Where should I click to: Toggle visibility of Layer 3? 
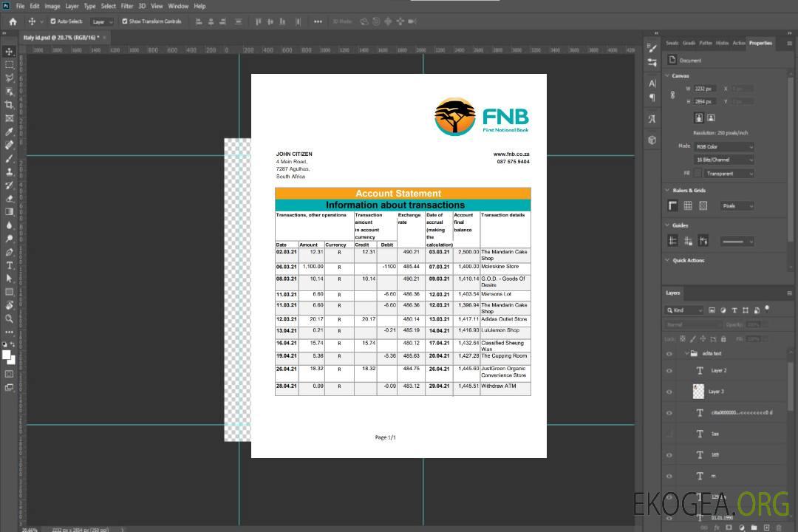click(x=669, y=392)
